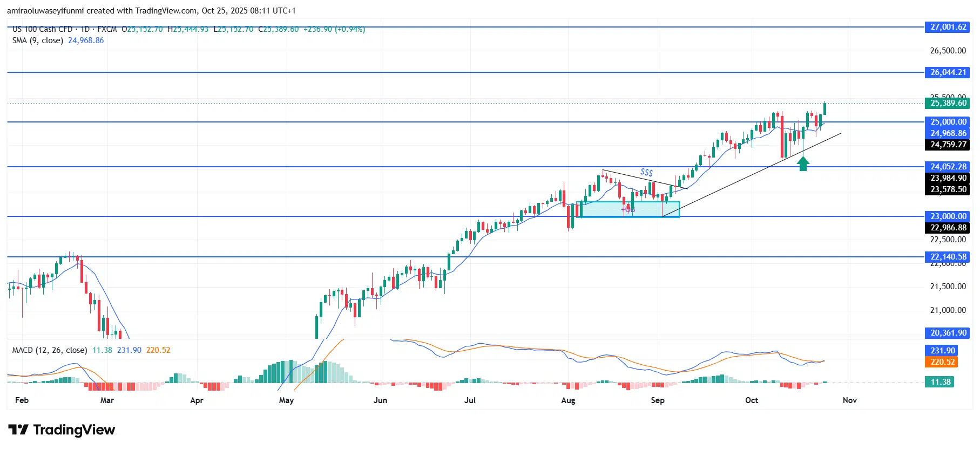
Task: Click the green up arrow marker
Action: coord(803,163)
